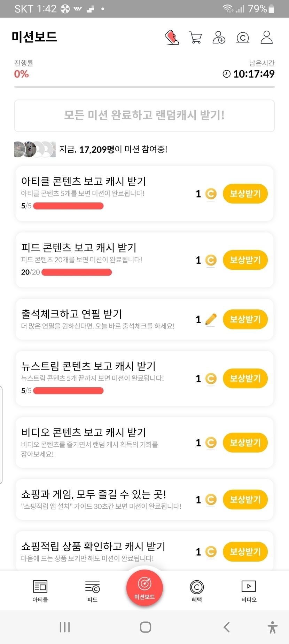Screen dimensions: 289x644
Task: Claim reward for 피드 콘텐츠 mission
Action: (x=245, y=260)
